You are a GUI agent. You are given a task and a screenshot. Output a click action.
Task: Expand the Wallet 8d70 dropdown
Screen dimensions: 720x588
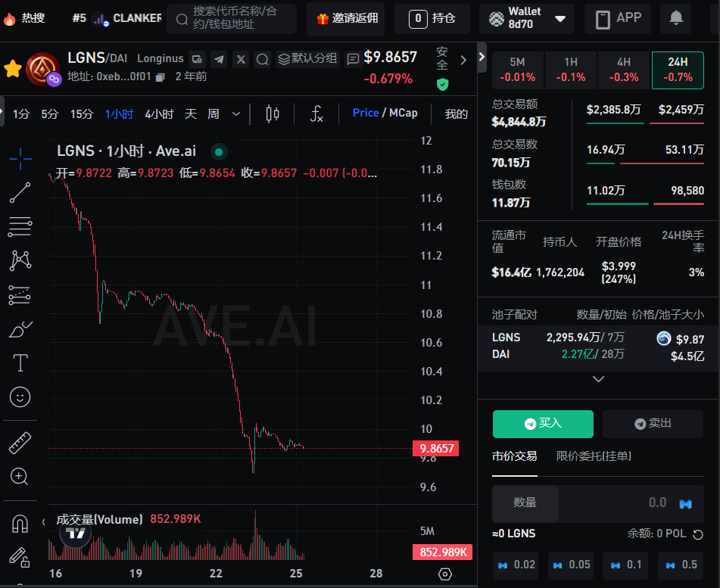tap(560, 19)
